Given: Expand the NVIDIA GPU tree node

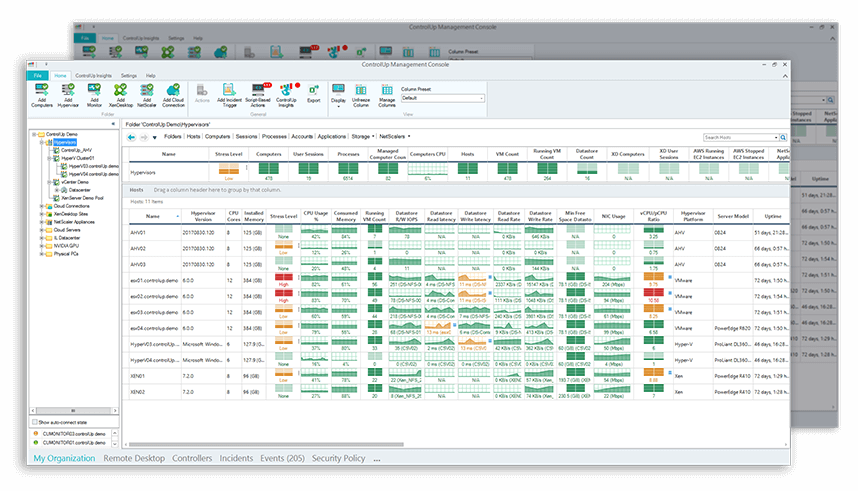Looking at the screenshot, I should tap(42, 246).
